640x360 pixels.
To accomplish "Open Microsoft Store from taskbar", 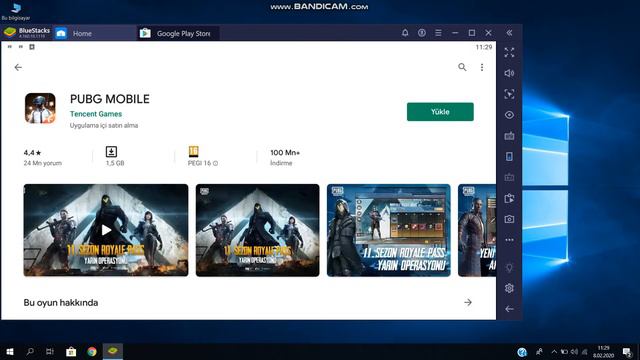I will coord(71,351).
